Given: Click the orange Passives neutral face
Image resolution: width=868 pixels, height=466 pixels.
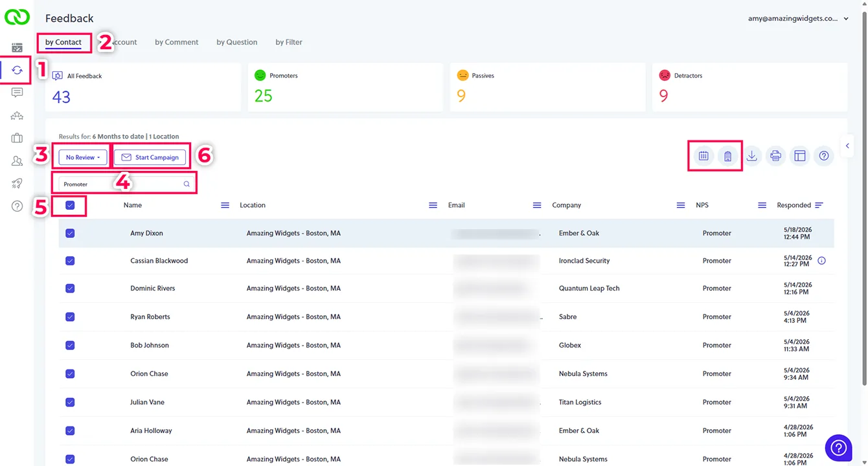Looking at the screenshot, I should point(463,75).
